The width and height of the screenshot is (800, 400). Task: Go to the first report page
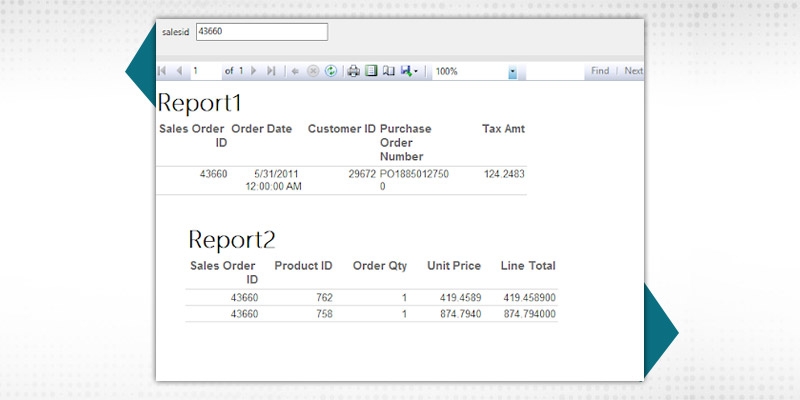(163, 71)
